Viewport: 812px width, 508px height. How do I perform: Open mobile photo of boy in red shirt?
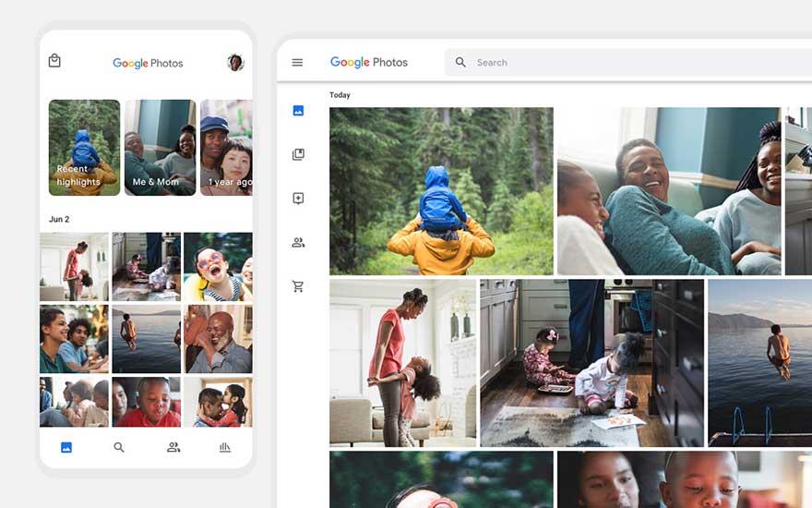[x=146, y=402]
